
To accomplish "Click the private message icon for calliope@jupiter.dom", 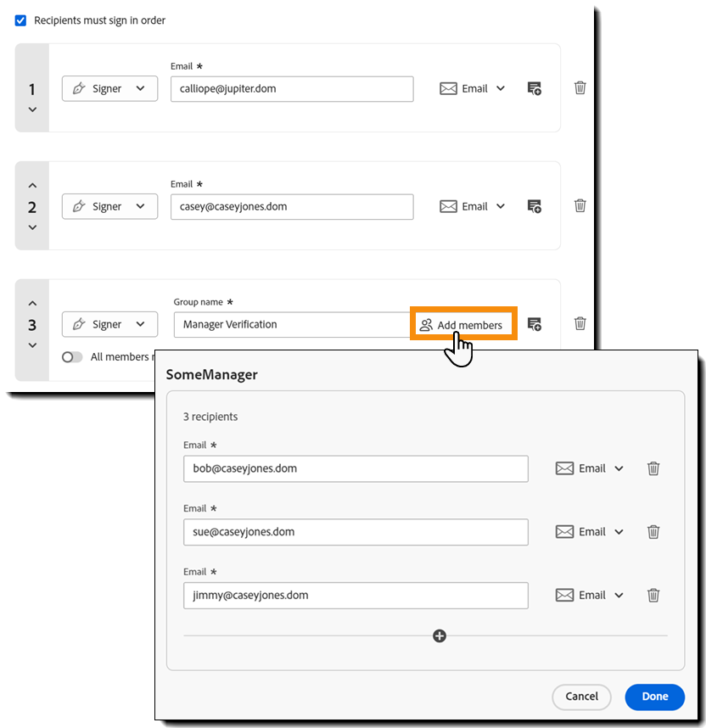I will click(534, 88).
